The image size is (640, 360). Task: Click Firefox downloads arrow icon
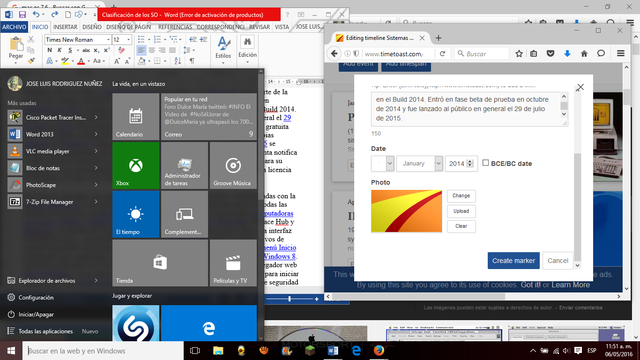pyautogui.click(x=567, y=53)
